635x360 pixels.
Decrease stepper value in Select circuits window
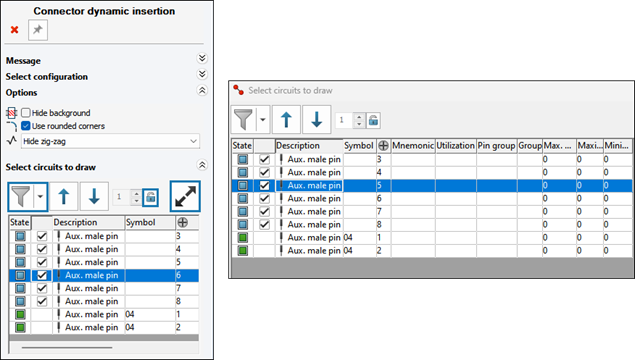pos(359,124)
